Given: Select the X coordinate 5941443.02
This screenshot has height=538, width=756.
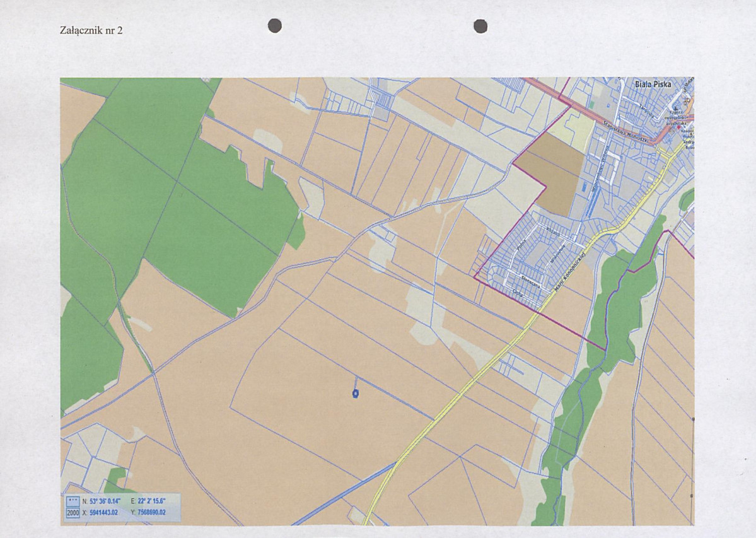Looking at the screenshot, I should coord(103,512).
